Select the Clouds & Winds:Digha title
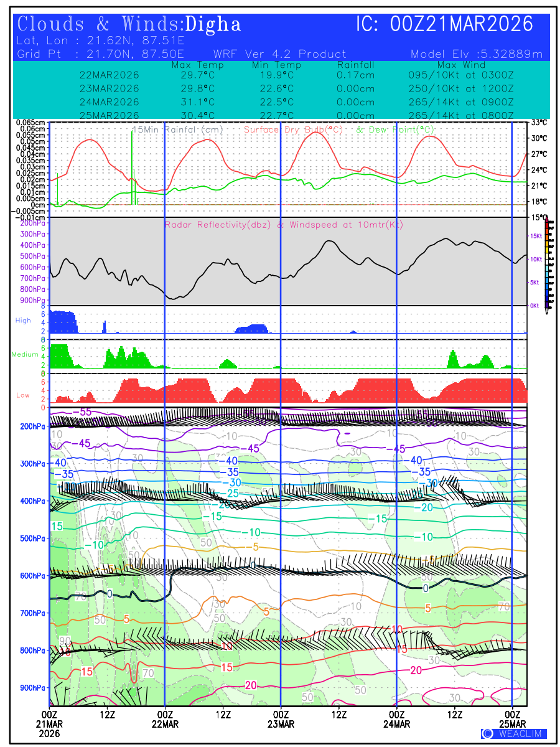 coord(129,24)
